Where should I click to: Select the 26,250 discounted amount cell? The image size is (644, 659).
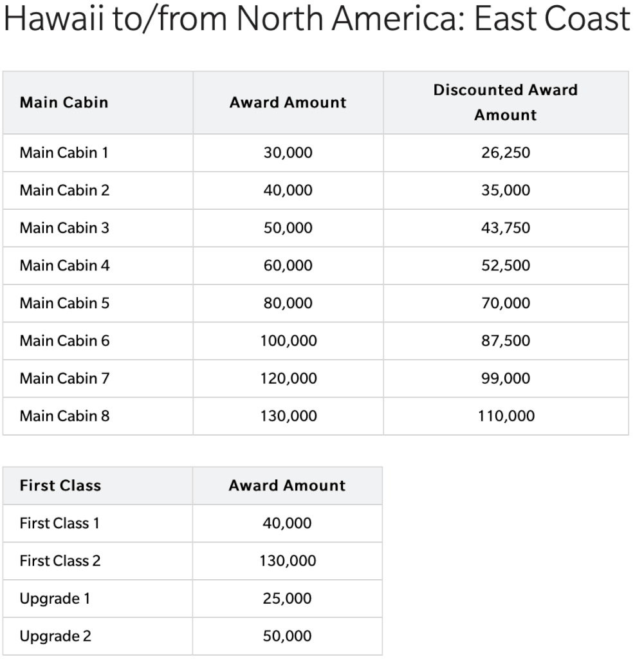506,153
